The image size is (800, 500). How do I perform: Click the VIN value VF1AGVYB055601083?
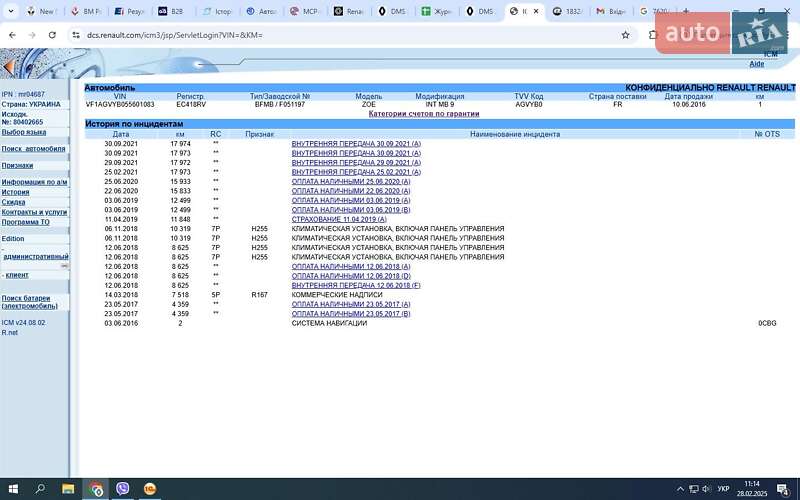(x=120, y=105)
